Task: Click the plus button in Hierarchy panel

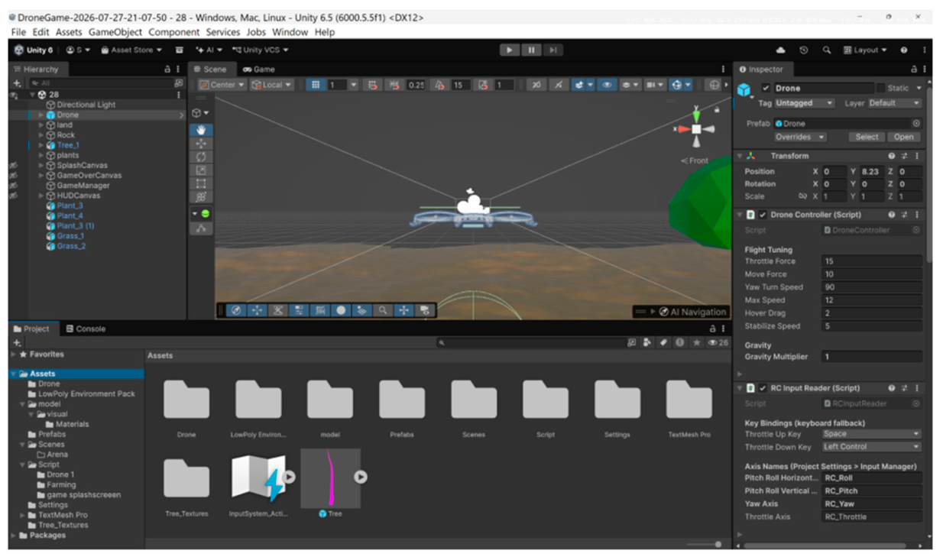Action: [18, 83]
